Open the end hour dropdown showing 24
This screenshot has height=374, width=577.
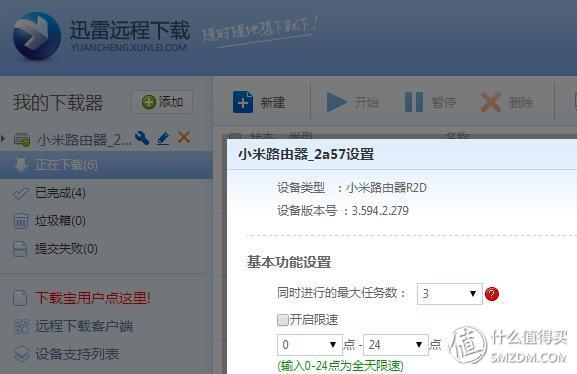click(396, 345)
